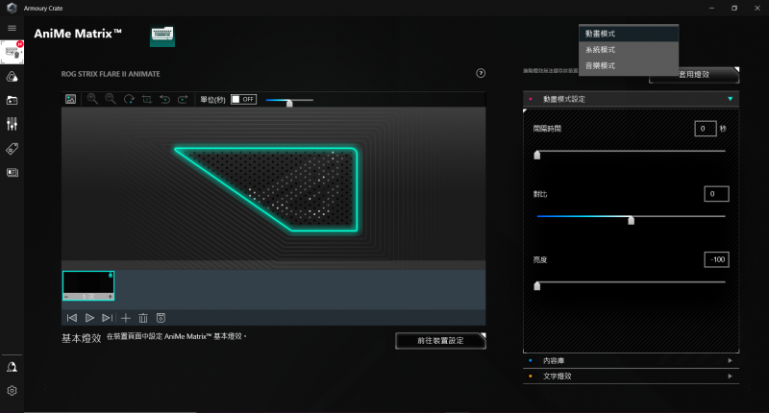769x413 pixels.
Task: Pick 音樂模式 from the dropdown list
Action: [x=629, y=65]
